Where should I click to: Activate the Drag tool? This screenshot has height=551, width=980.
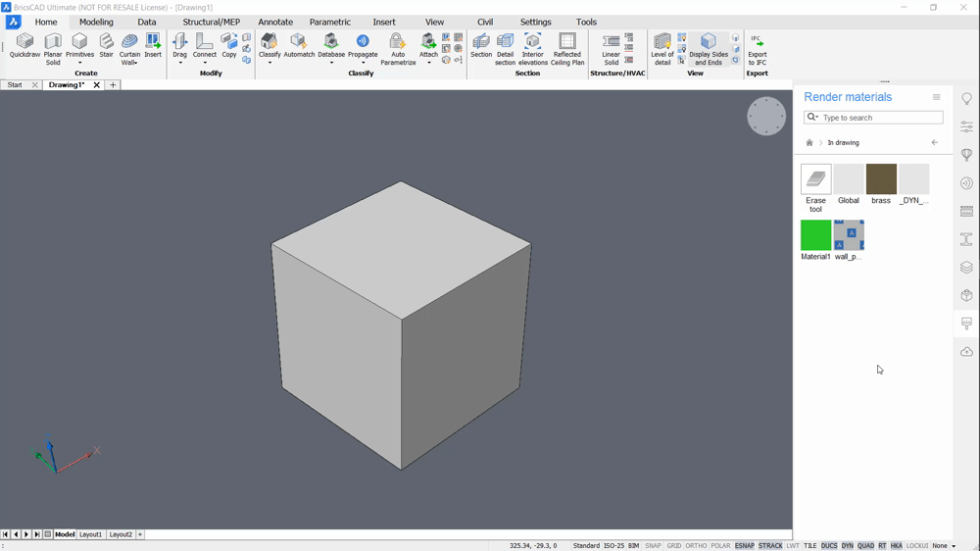[180, 46]
